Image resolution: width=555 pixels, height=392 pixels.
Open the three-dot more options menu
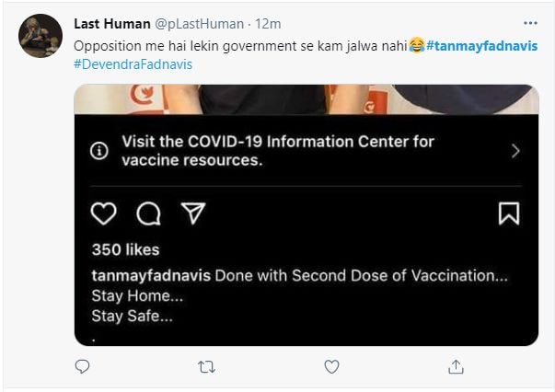pyautogui.click(x=530, y=23)
